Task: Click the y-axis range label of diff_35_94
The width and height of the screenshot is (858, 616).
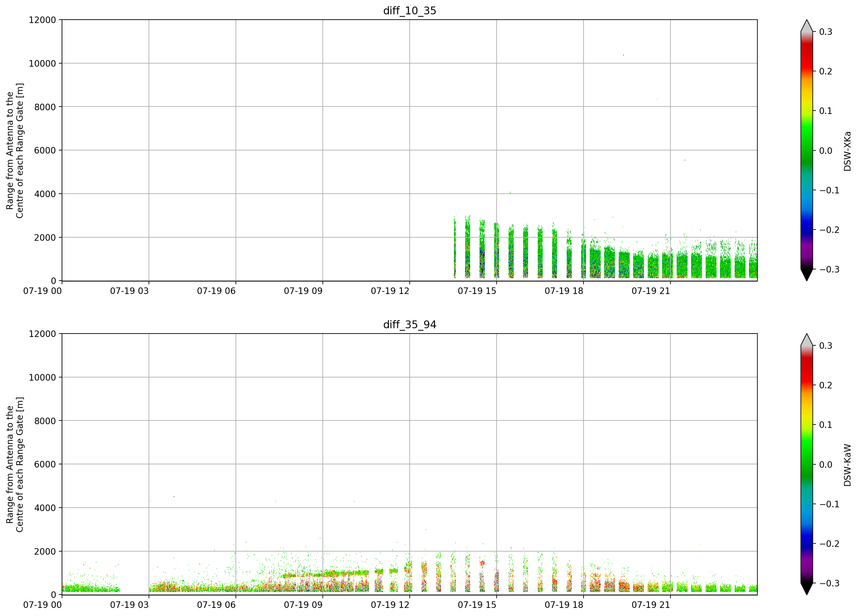Action: 15,464
